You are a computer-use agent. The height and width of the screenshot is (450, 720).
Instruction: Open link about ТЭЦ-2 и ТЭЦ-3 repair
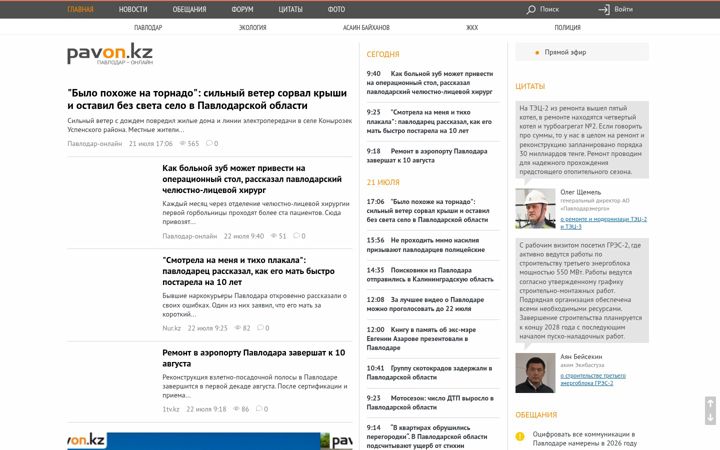point(603,223)
